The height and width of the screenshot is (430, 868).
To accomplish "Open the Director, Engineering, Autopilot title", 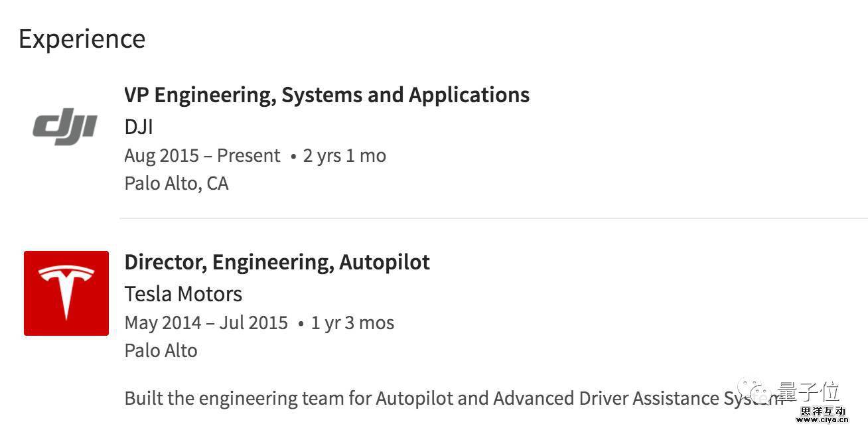I will pos(277,262).
